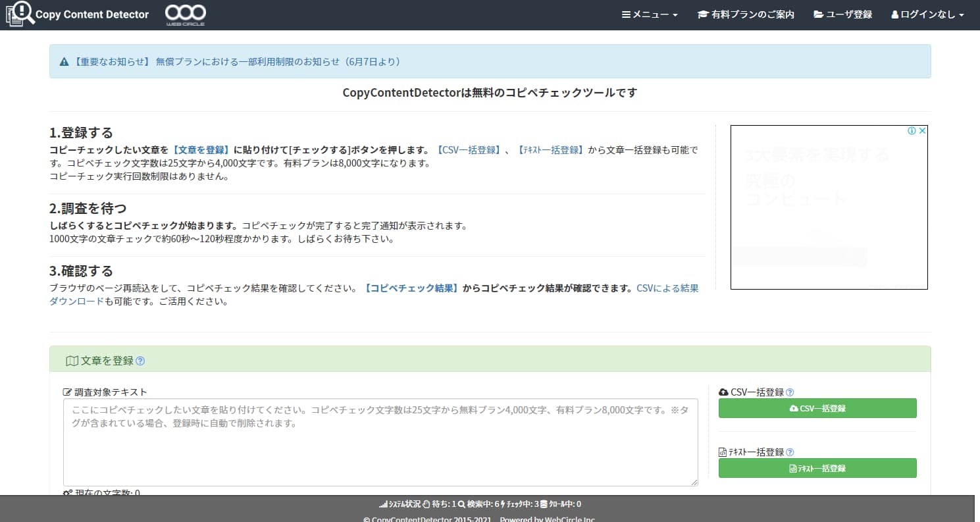This screenshot has height=522, width=980.
Task: Click the Copy Content Detector magnifier logo icon
Action: pyautogui.click(x=20, y=13)
